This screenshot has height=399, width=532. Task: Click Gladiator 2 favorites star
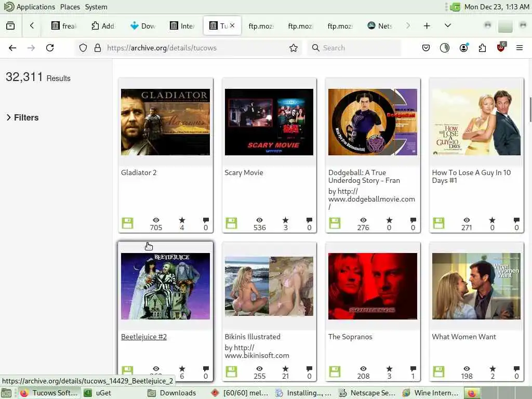[x=182, y=220]
